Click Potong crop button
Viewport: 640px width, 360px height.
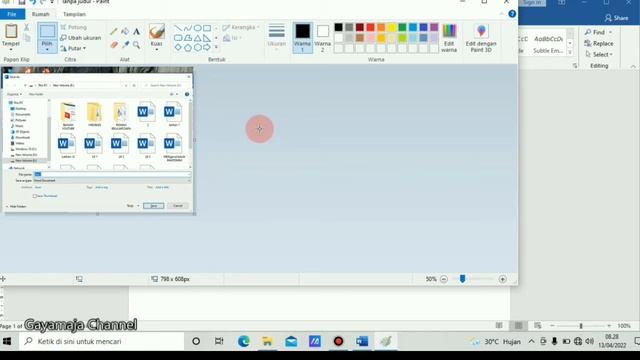(x=73, y=27)
